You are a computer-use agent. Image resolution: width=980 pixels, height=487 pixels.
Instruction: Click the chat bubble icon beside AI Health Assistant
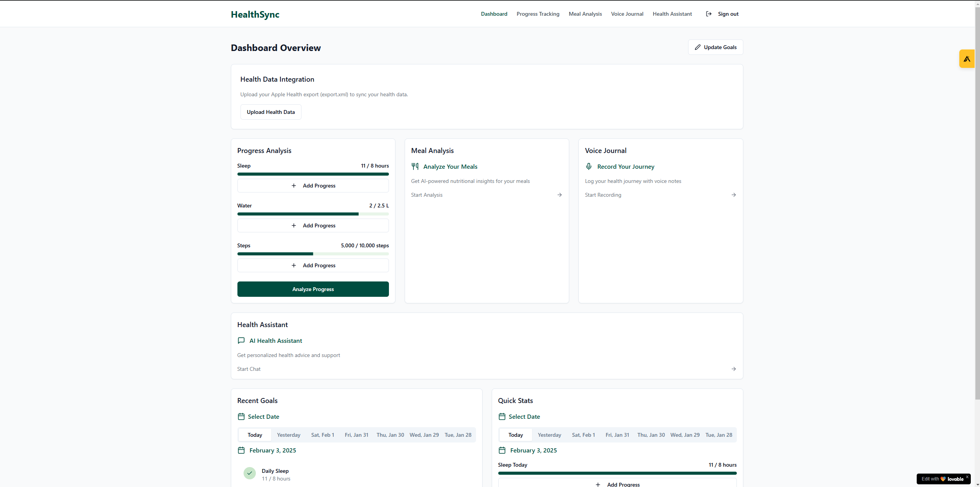(x=241, y=341)
